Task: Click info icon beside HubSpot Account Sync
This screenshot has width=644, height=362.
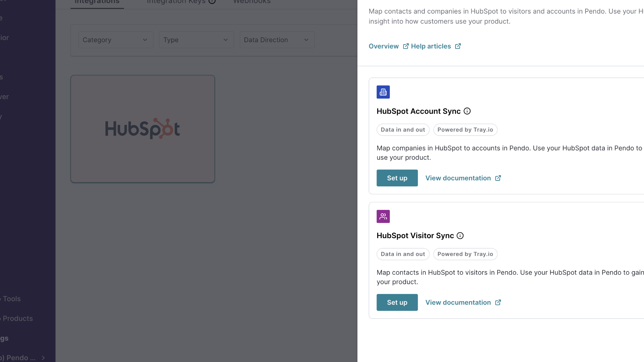Action: point(467,111)
